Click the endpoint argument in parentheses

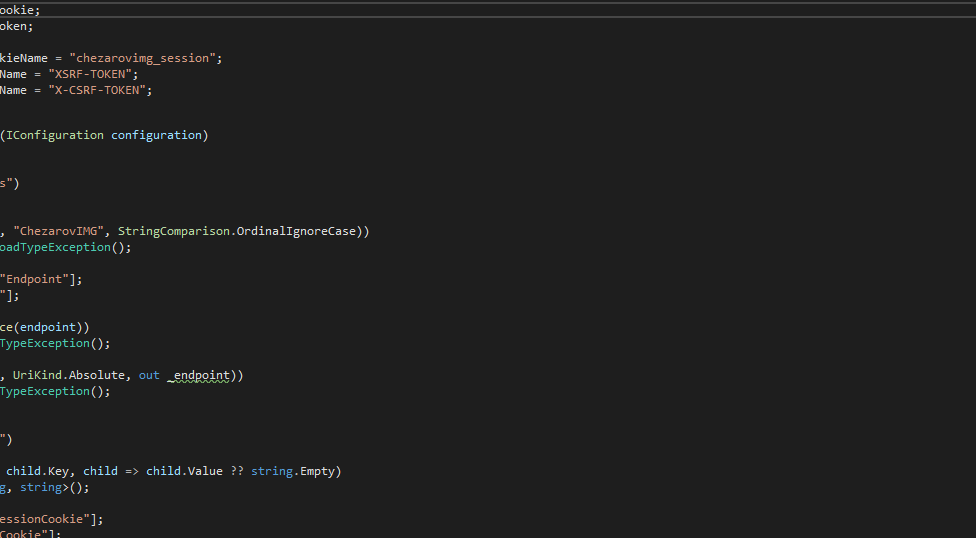click(57, 327)
